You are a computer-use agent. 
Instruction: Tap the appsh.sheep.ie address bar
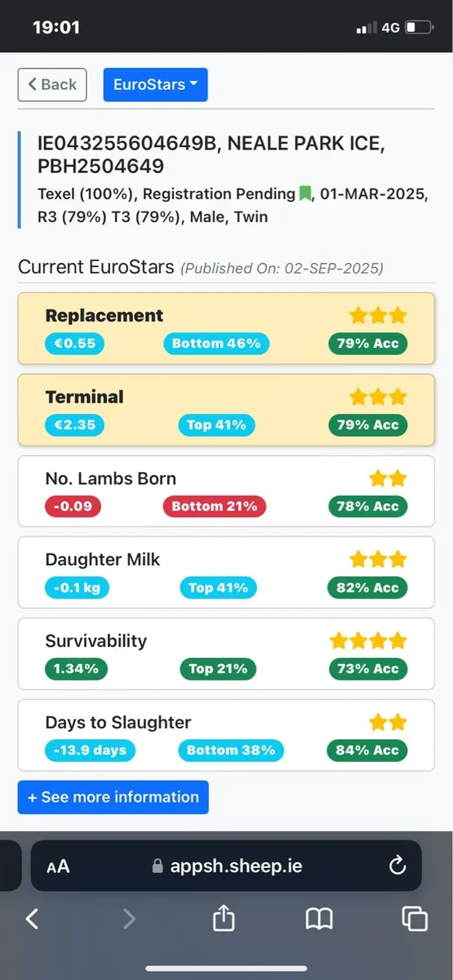[x=226, y=866]
